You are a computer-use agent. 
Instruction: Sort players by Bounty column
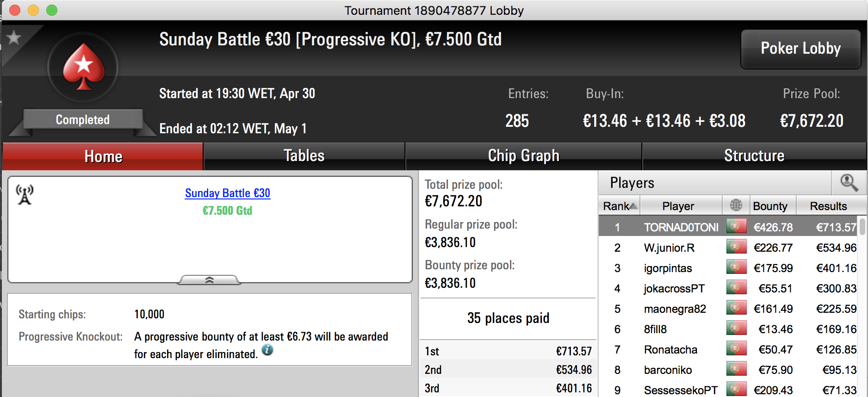pos(773,205)
